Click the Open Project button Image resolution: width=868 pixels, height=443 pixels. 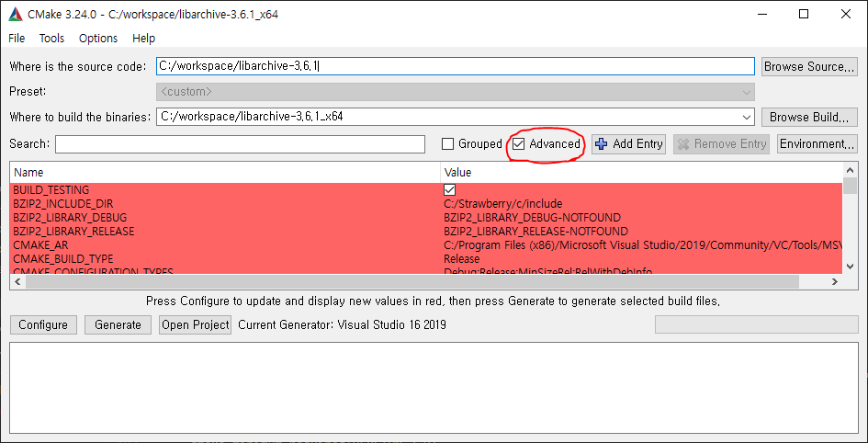pos(196,324)
